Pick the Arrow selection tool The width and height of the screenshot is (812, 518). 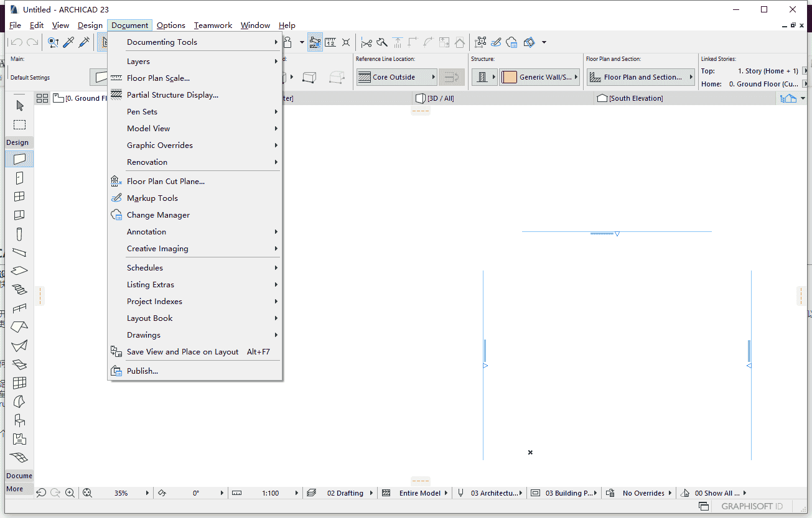19,106
